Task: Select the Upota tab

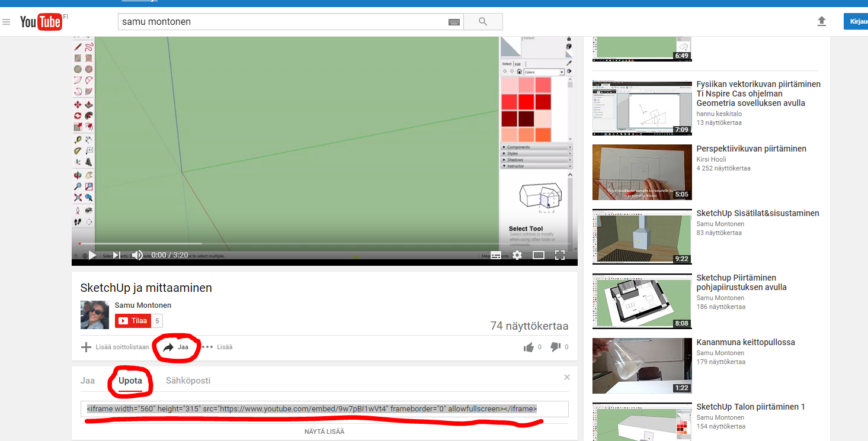Action: [130, 381]
